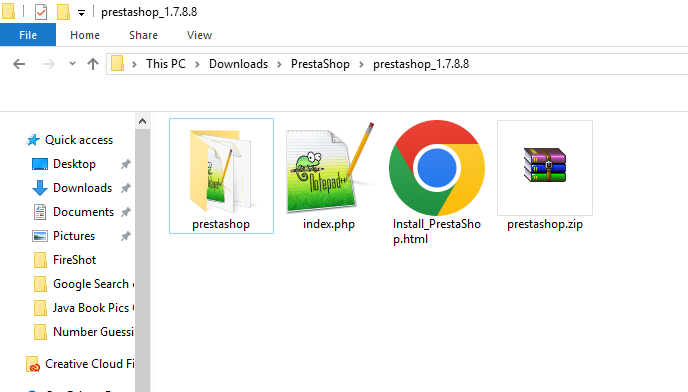Select the index.php Notepad++ file icon
This screenshot has width=688, height=392.
pyautogui.click(x=330, y=168)
